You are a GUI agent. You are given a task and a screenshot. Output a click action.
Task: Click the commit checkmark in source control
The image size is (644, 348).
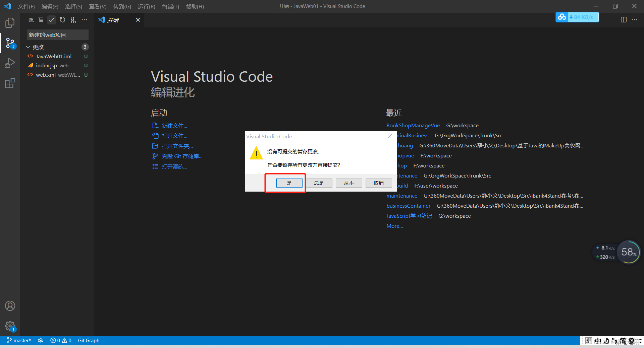click(x=51, y=20)
